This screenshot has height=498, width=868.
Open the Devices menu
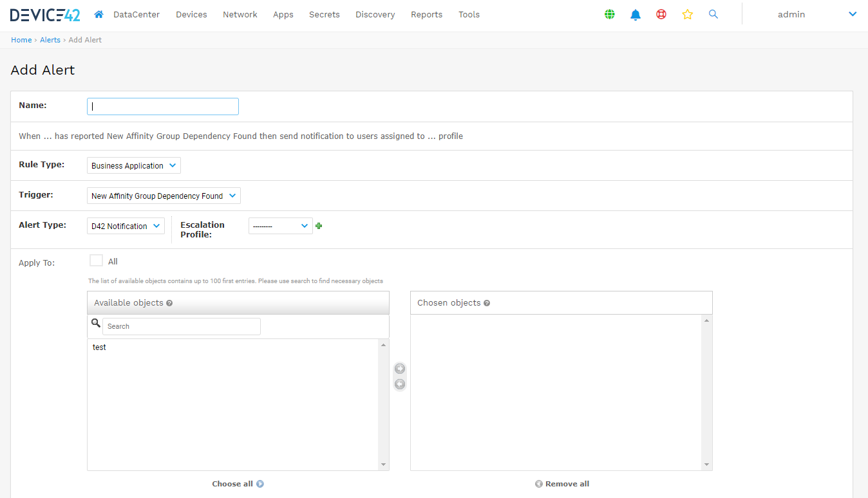click(191, 14)
